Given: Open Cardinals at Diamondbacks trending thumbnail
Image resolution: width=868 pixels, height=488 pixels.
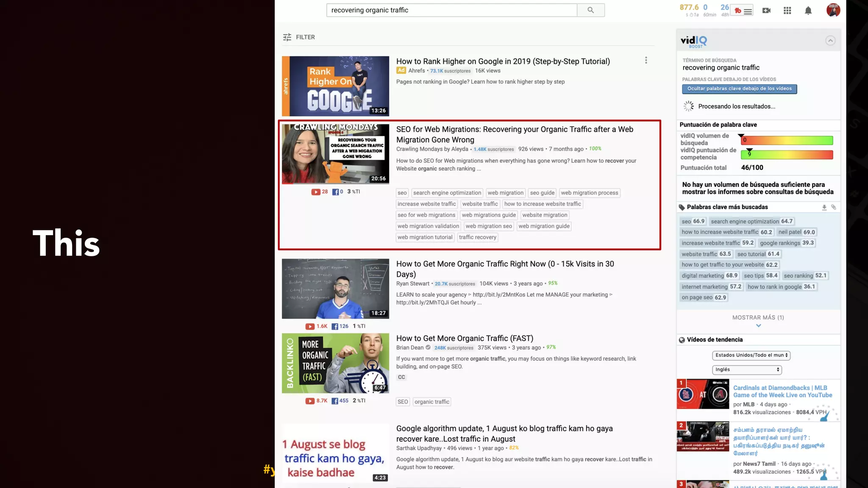Looking at the screenshot, I should (703, 394).
